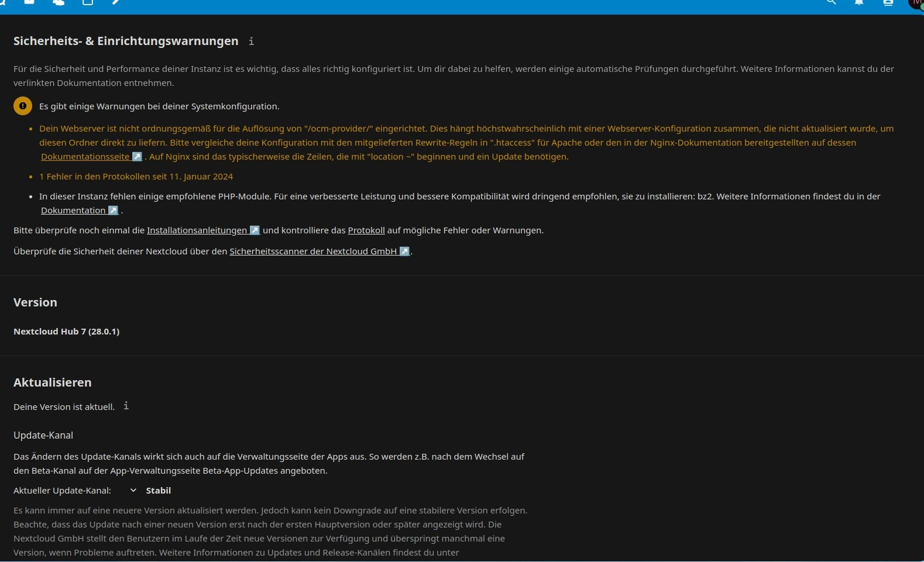
Task: Open Sicherheitsscanner der Nextcloud GmbH link
Action: click(320, 251)
